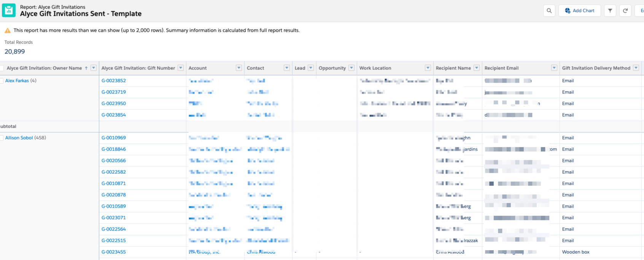This screenshot has height=260, width=644.
Task: Open gift record G-0010871
Action: coord(114,183)
